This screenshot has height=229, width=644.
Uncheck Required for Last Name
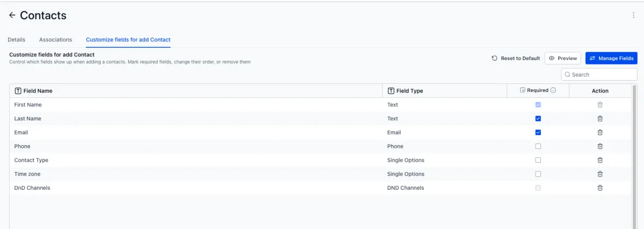tap(538, 119)
